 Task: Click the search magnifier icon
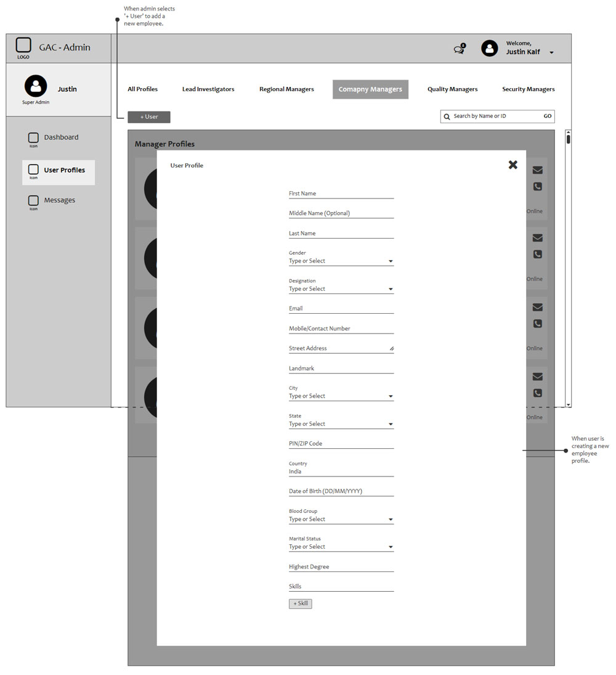coord(447,117)
